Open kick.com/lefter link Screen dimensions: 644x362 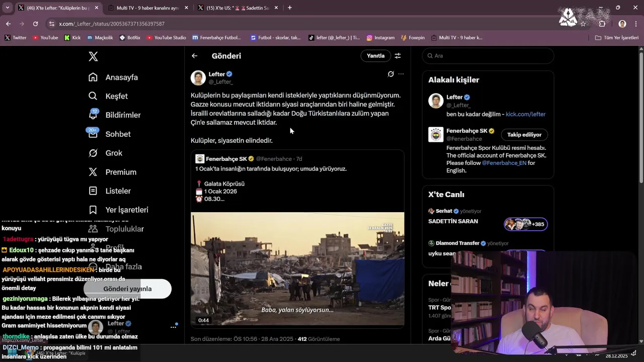click(x=525, y=114)
